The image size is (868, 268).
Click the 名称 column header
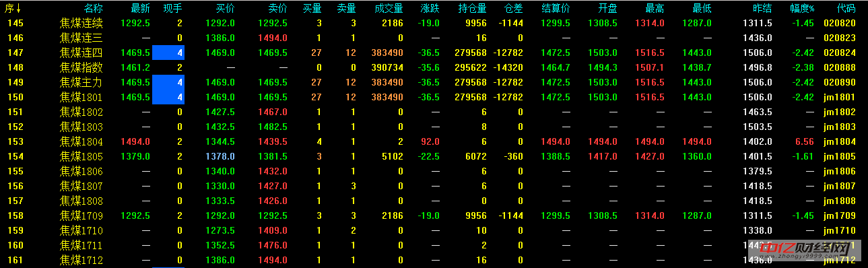(x=94, y=8)
